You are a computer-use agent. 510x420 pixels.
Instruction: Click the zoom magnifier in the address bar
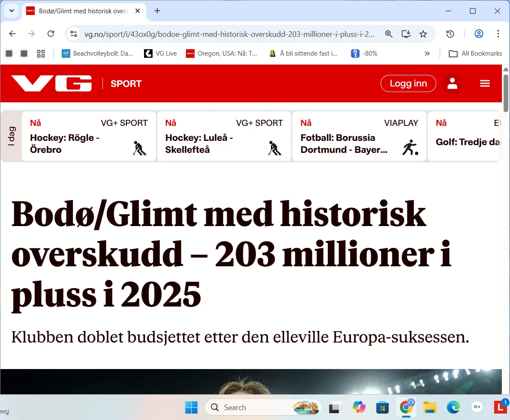[x=389, y=33]
